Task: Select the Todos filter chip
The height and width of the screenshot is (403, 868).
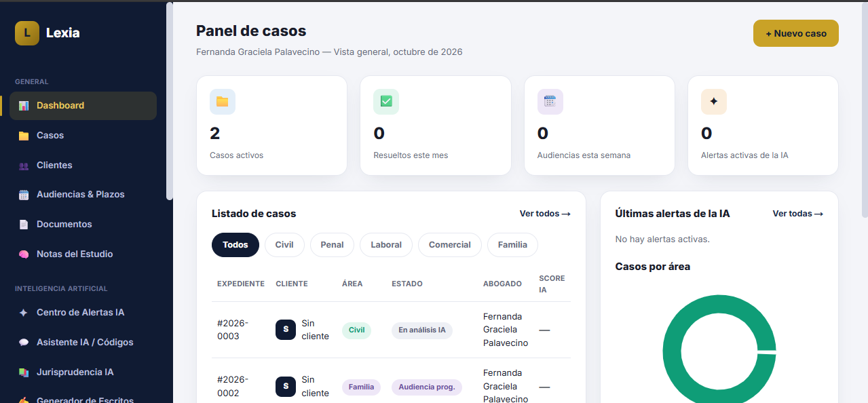Action: [x=235, y=245]
